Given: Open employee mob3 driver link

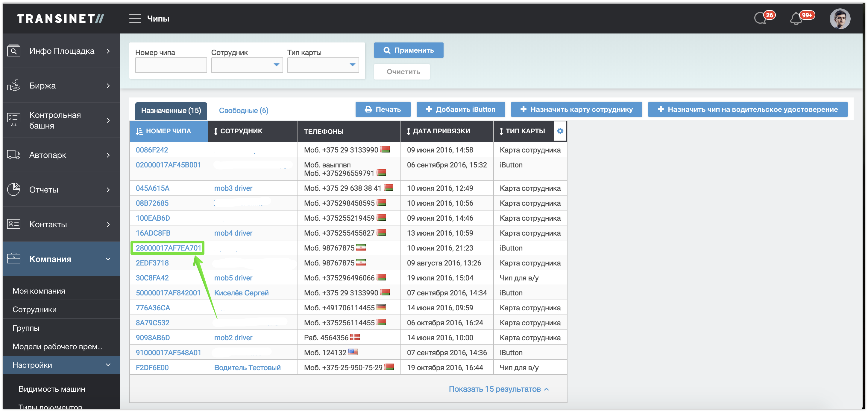Looking at the screenshot, I should pos(233,188).
